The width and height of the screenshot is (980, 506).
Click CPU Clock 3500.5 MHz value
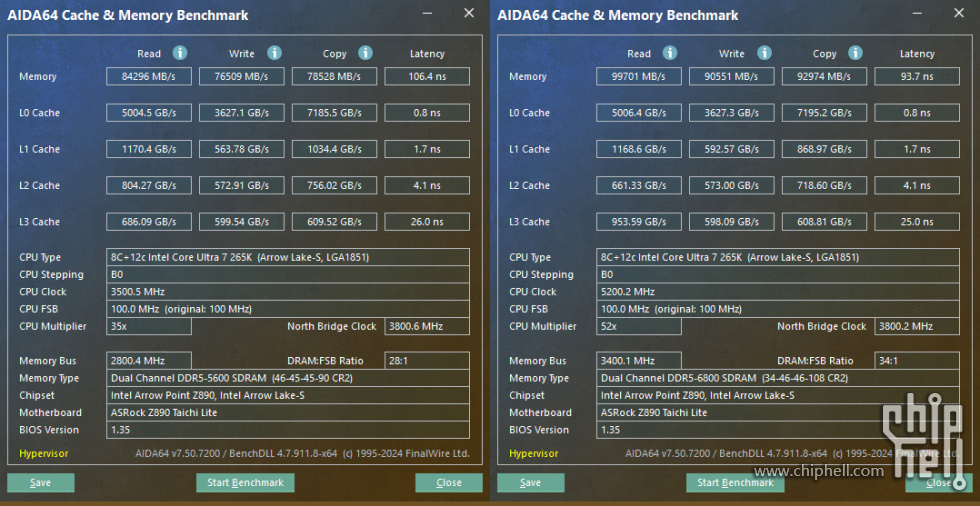point(288,292)
